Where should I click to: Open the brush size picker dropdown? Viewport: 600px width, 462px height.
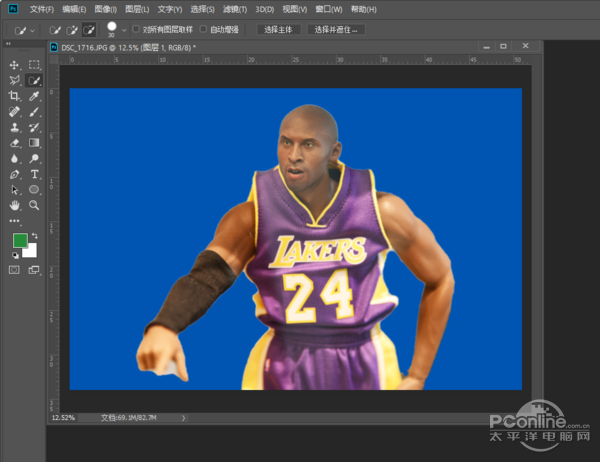coord(124,30)
